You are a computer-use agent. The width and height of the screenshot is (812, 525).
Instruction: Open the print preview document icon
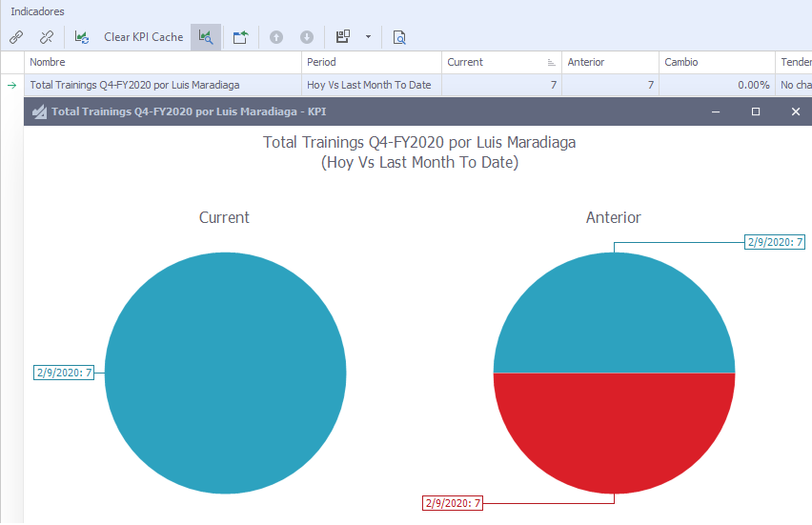(x=399, y=37)
